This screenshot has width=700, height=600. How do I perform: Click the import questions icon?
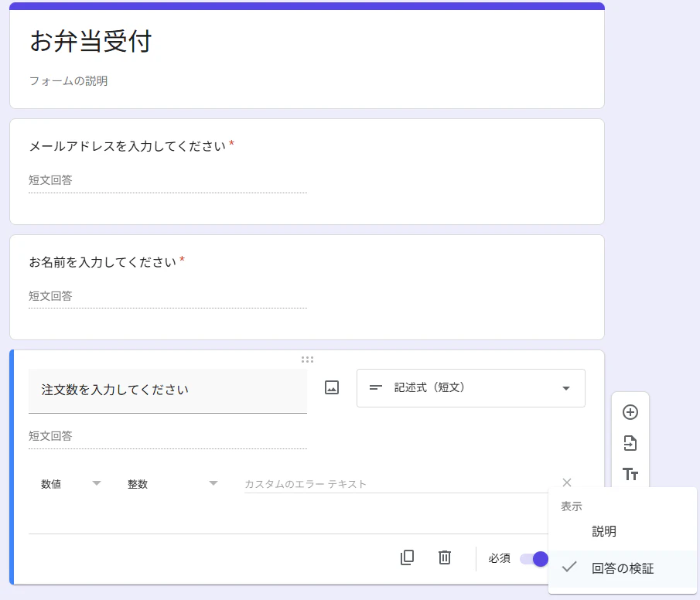click(x=630, y=443)
